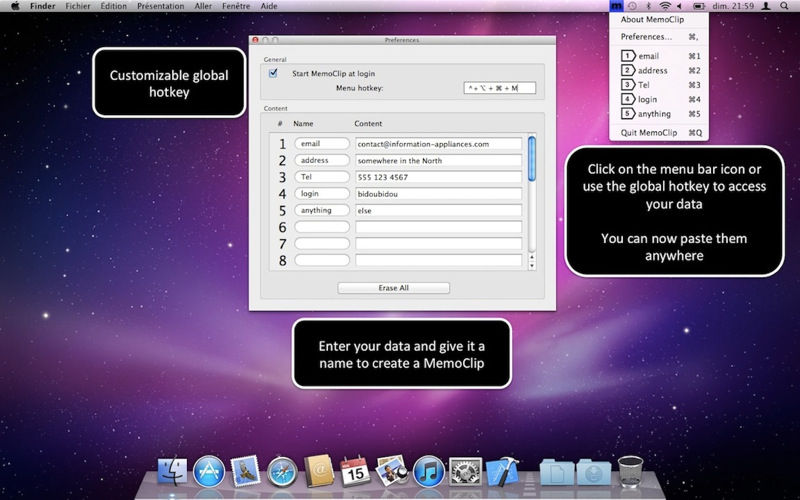The width and height of the screenshot is (800, 500).
Task: Launch Xcode hammer icon in Dock
Action: (x=503, y=471)
